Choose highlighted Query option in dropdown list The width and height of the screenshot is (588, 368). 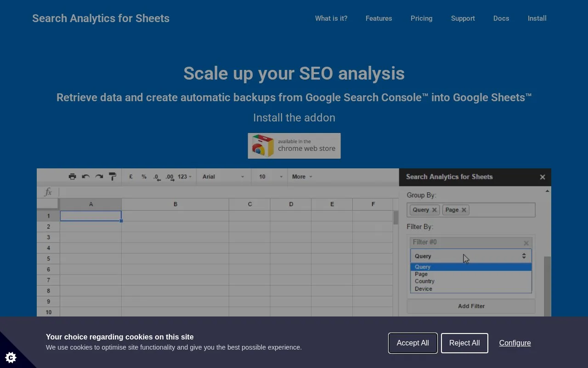tap(471, 267)
